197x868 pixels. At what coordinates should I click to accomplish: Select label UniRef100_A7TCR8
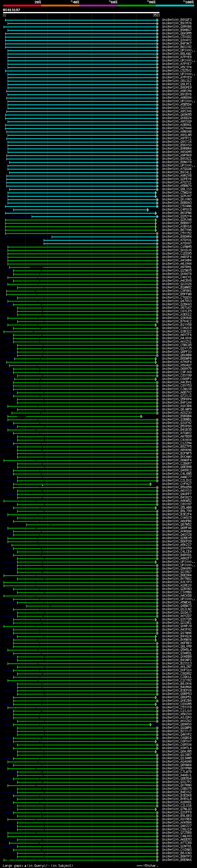[x=177, y=843]
